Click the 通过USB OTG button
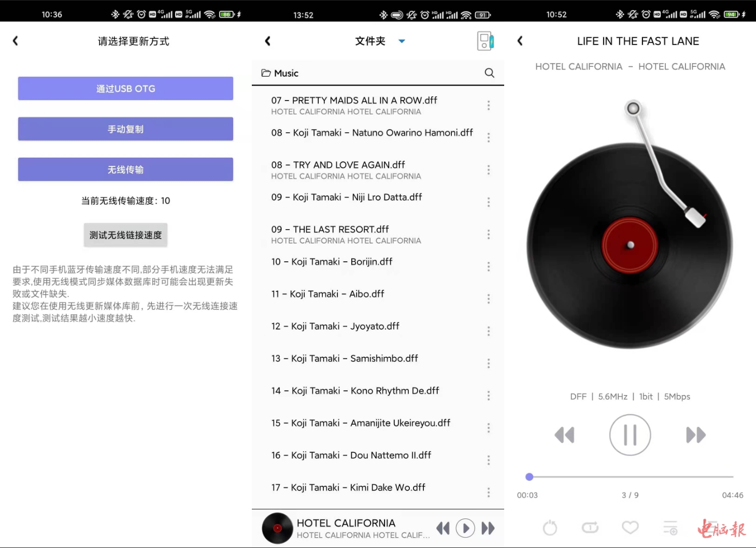This screenshot has width=756, height=548. tap(125, 89)
